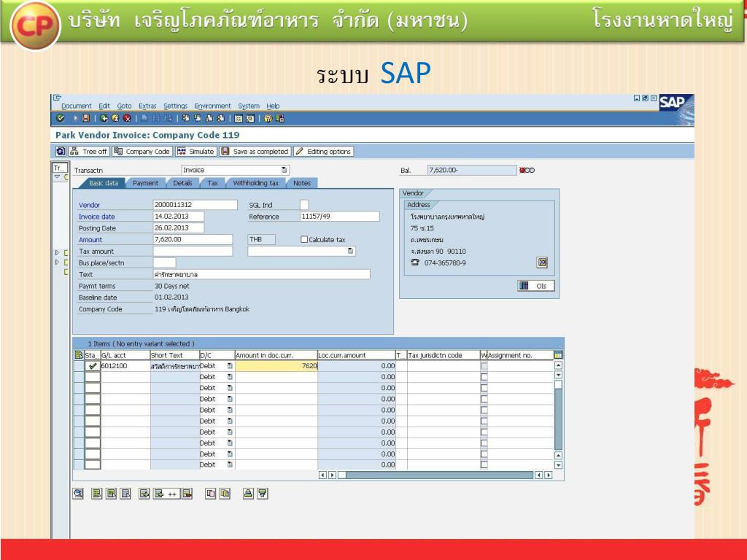Click the Customize local layout icon
Screen dimensions: 747x560
click(x=280, y=118)
